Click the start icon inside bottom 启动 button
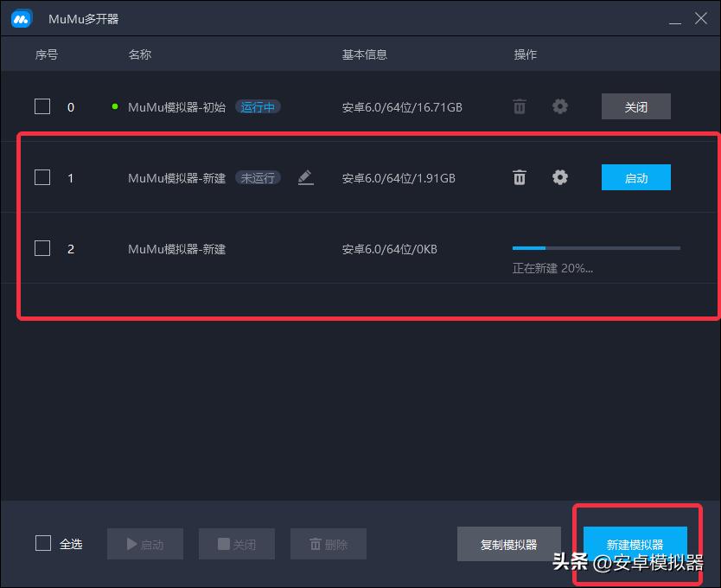 point(131,544)
